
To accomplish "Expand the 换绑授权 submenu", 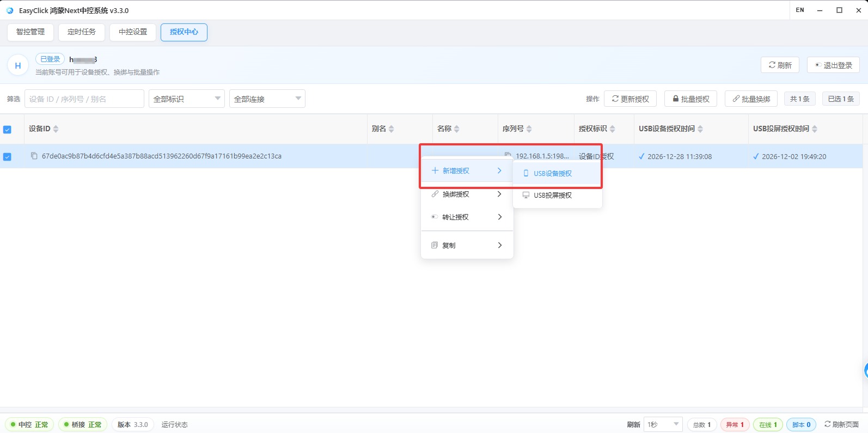I will (467, 194).
